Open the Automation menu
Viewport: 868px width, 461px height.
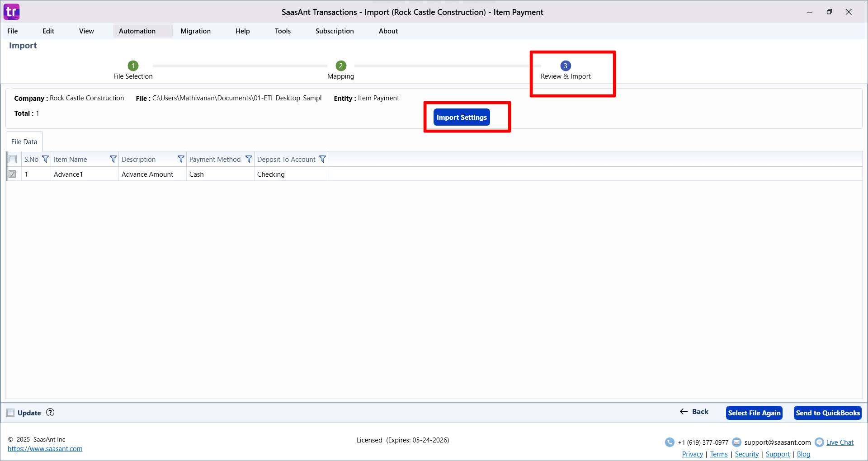pos(137,31)
